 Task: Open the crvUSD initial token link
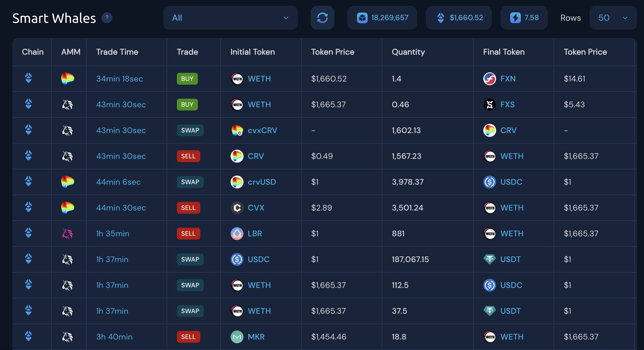(x=262, y=182)
